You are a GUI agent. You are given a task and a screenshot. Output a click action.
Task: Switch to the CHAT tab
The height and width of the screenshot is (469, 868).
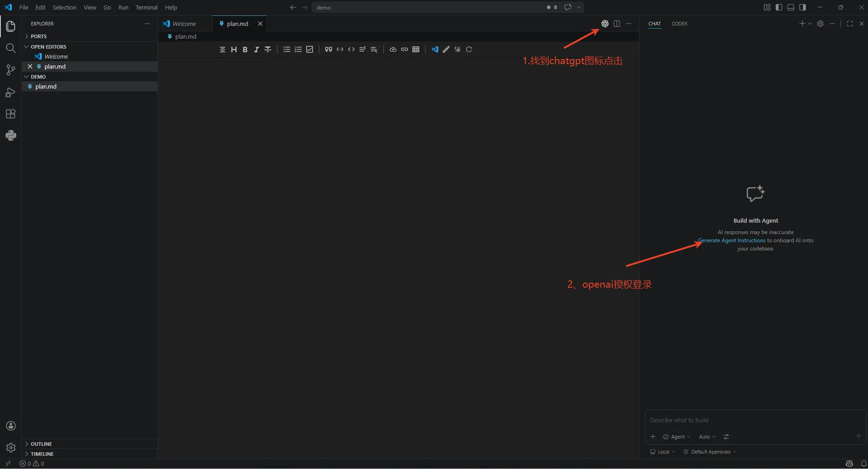pyautogui.click(x=655, y=24)
